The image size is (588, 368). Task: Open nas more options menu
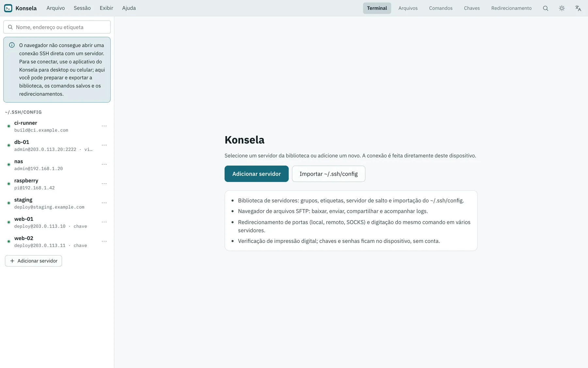pyautogui.click(x=104, y=165)
